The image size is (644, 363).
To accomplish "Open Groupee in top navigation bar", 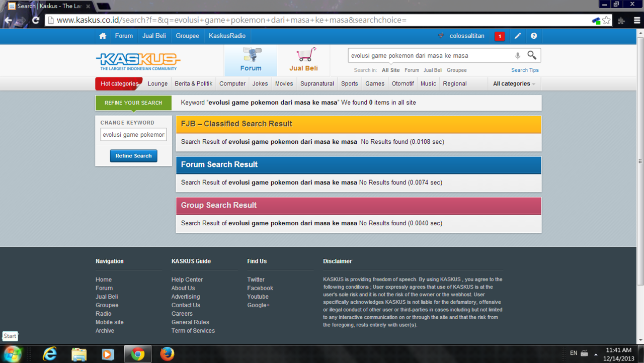I will (187, 36).
